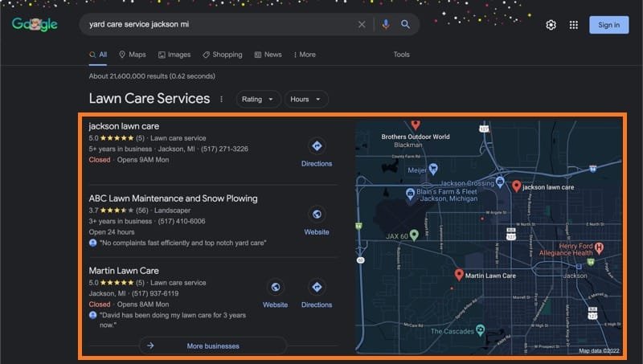Open the Google apps grid
643x364 pixels.
tap(573, 25)
